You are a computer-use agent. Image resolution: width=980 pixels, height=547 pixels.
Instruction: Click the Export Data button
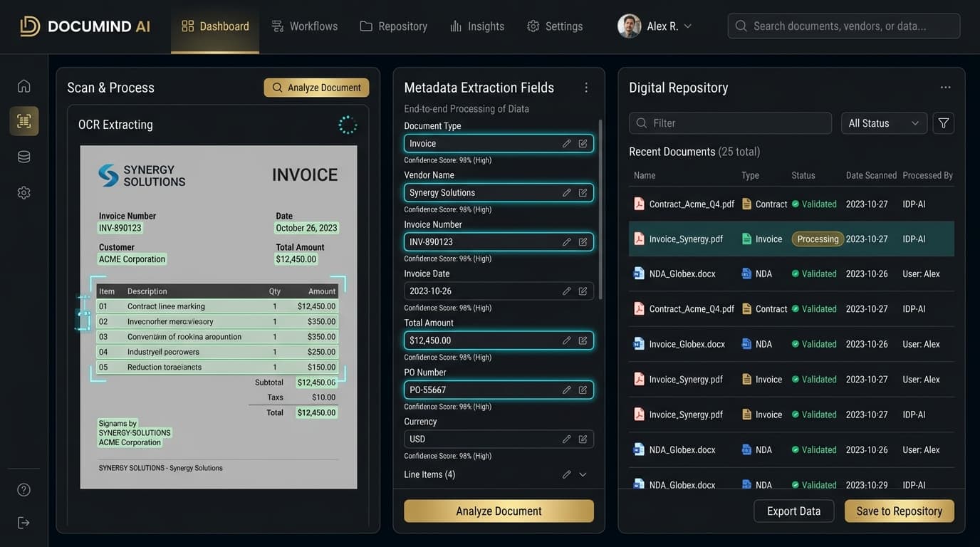[793, 511]
